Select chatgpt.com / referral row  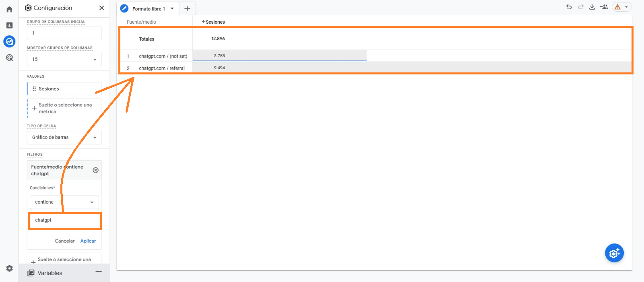(162, 68)
